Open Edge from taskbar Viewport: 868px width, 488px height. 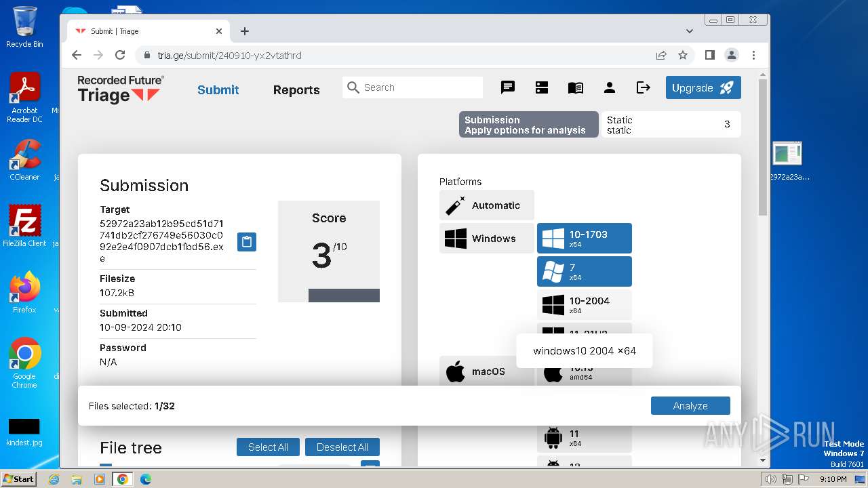[145, 479]
